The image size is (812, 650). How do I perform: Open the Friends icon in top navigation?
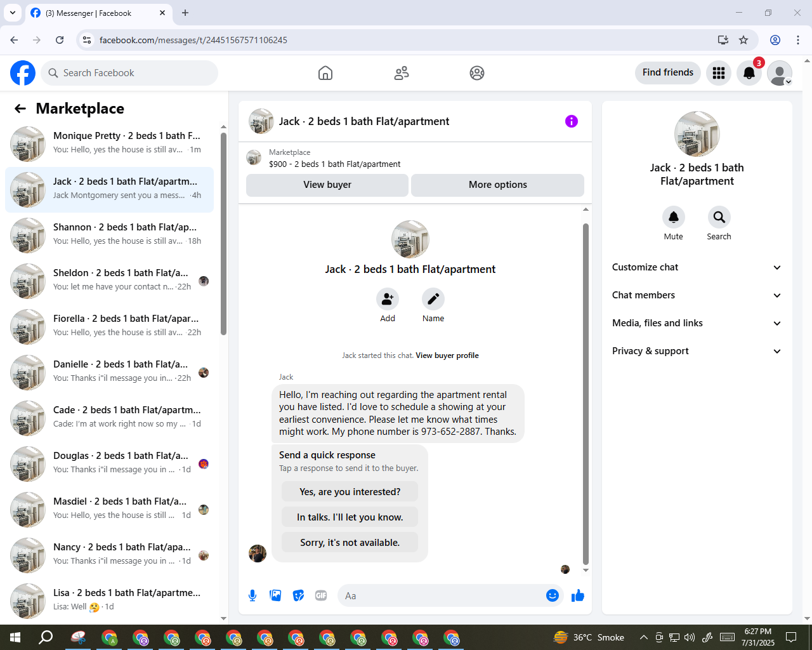tap(402, 73)
